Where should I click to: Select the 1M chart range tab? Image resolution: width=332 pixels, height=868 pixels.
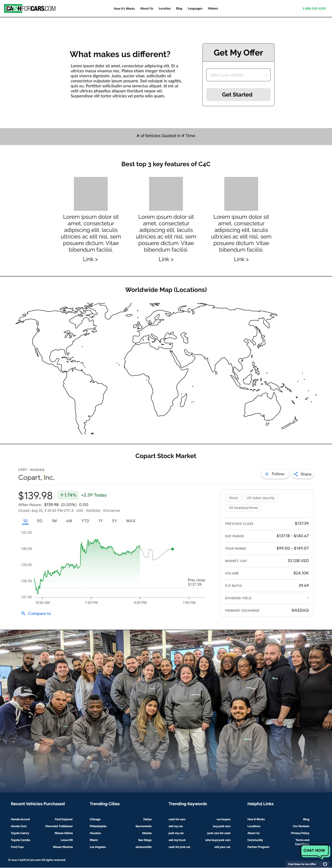pyautogui.click(x=54, y=521)
